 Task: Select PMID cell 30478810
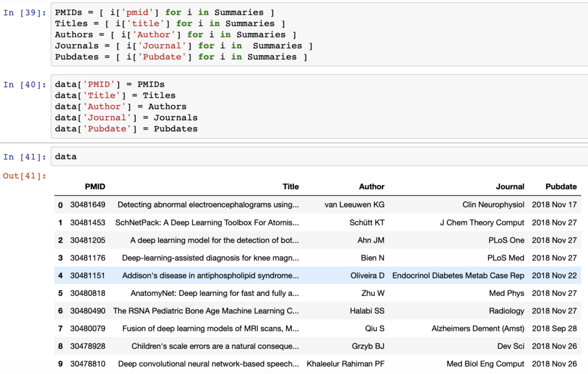tap(88, 364)
